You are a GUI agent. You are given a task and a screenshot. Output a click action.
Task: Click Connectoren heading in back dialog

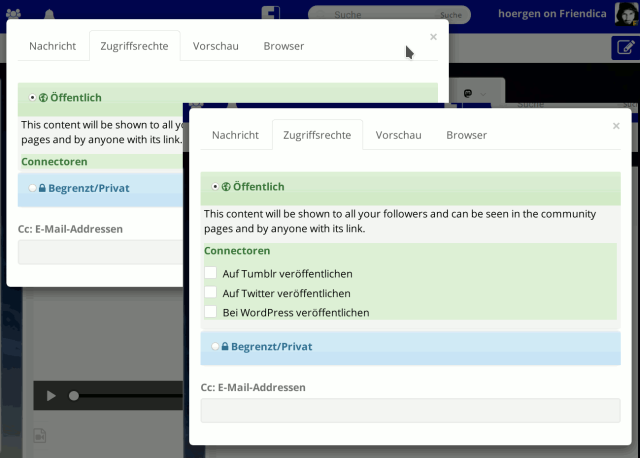pos(54,162)
